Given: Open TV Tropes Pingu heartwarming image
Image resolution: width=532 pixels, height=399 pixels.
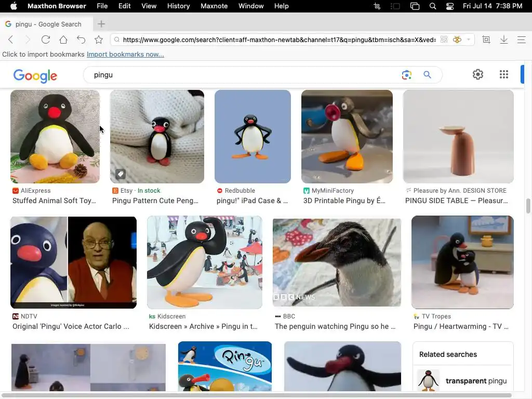Looking at the screenshot, I should pos(462,262).
